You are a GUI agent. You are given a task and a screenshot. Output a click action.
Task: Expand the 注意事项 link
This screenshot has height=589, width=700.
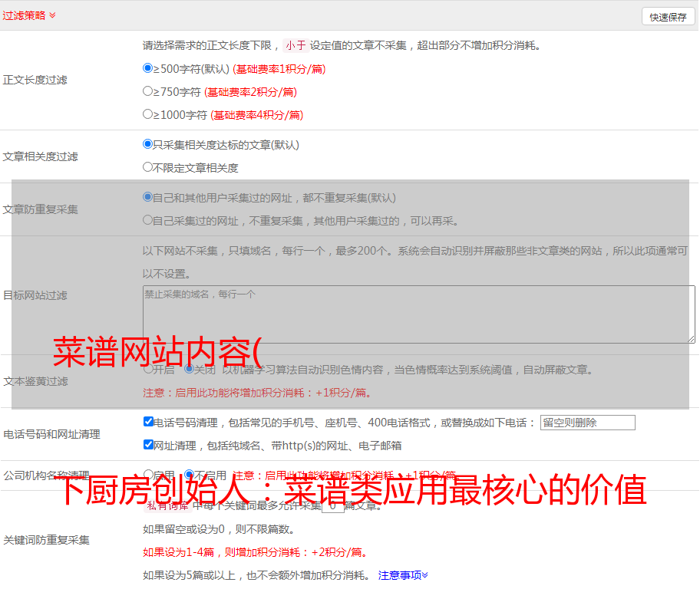tap(403, 575)
